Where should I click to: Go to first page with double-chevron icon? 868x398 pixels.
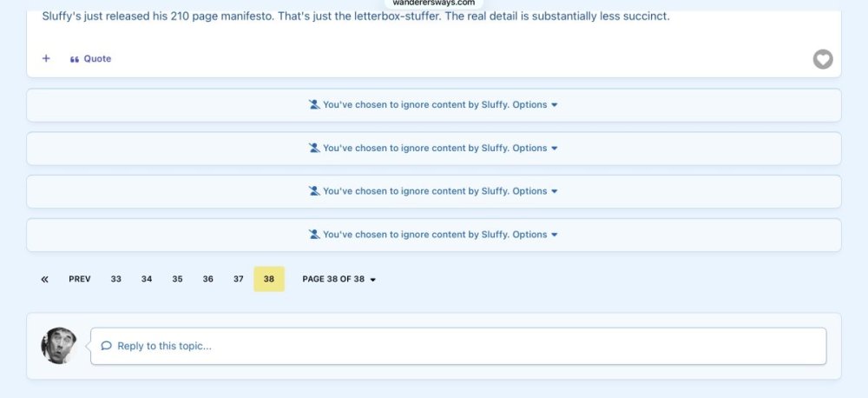pyautogui.click(x=45, y=279)
